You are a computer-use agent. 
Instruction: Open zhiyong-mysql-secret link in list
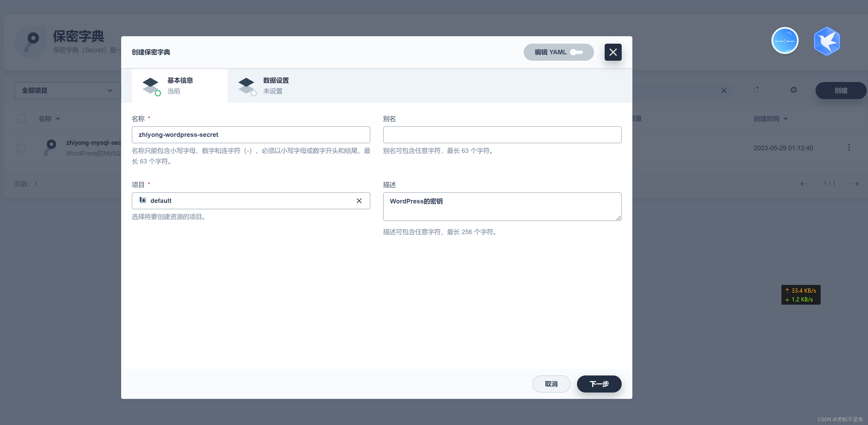click(94, 142)
